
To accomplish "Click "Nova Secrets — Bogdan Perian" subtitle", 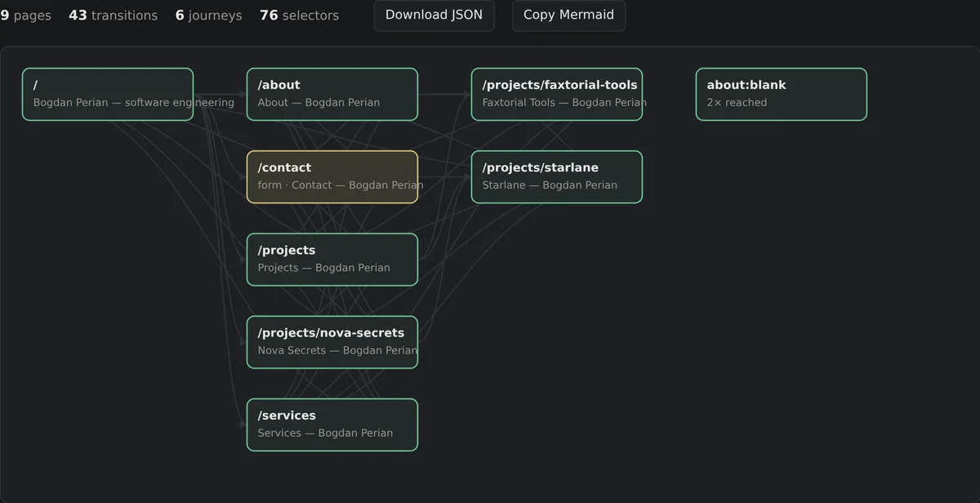I will 337,350.
